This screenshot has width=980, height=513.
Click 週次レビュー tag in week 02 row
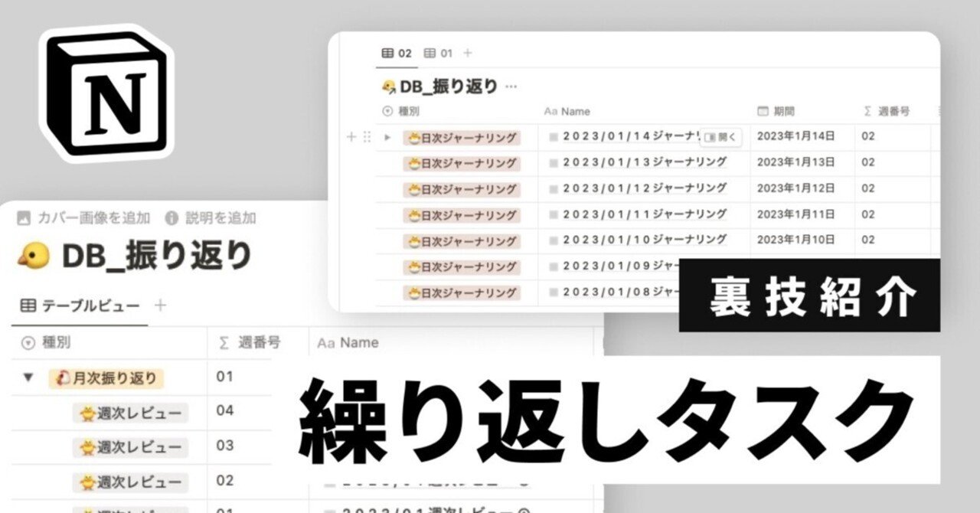[131, 482]
